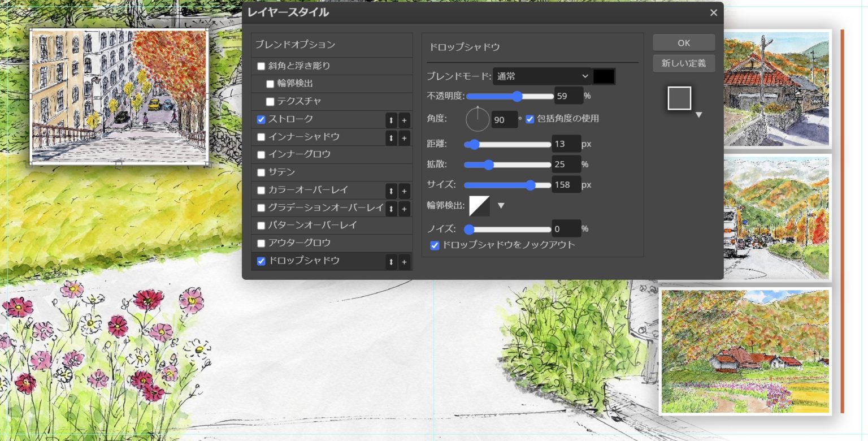Click the New Definition button
This screenshot has height=441, width=868.
coord(683,63)
